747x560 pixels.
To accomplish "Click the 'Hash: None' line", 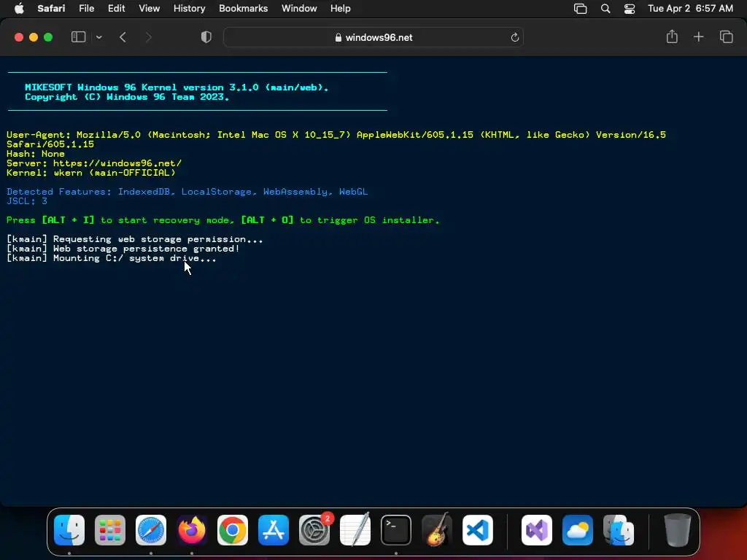I will 35,153.
